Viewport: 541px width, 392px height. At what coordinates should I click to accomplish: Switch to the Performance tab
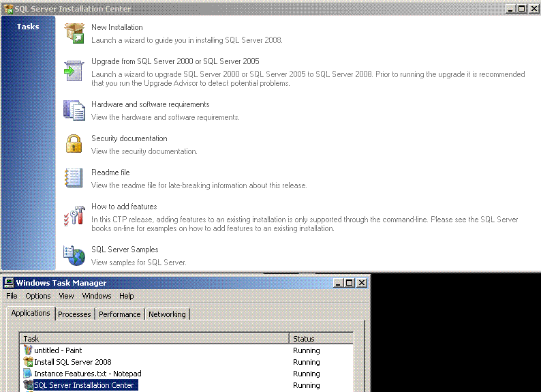(120, 314)
